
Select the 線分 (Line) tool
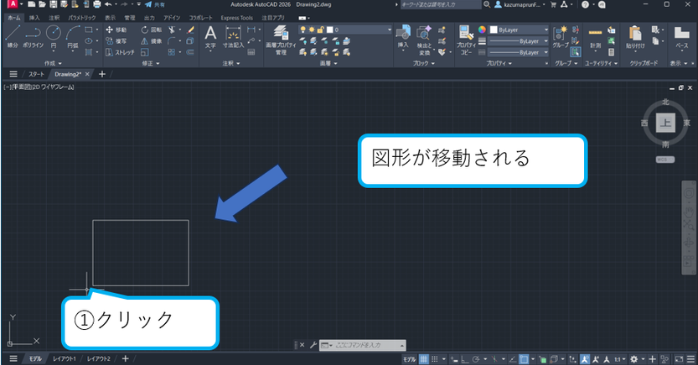(12, 36)
